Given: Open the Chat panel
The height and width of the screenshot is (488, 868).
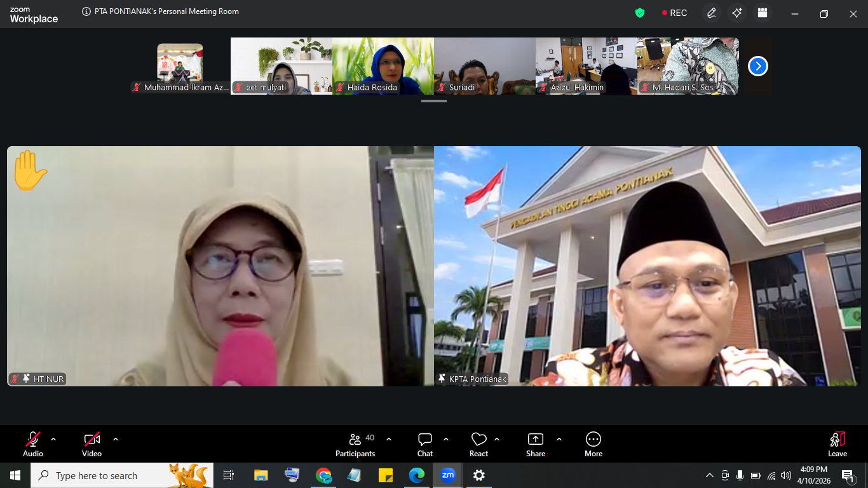Looking at the screenshot, I should [x=425, y=444].
